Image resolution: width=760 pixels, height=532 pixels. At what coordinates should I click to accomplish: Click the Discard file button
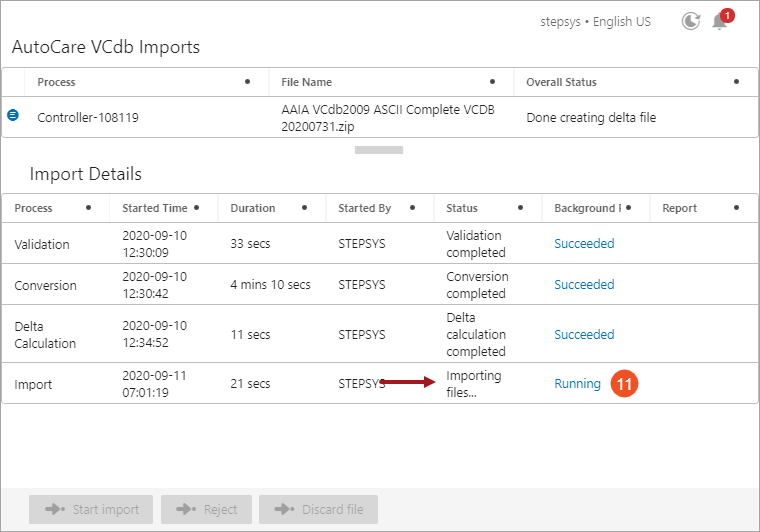tap(318, 509)
